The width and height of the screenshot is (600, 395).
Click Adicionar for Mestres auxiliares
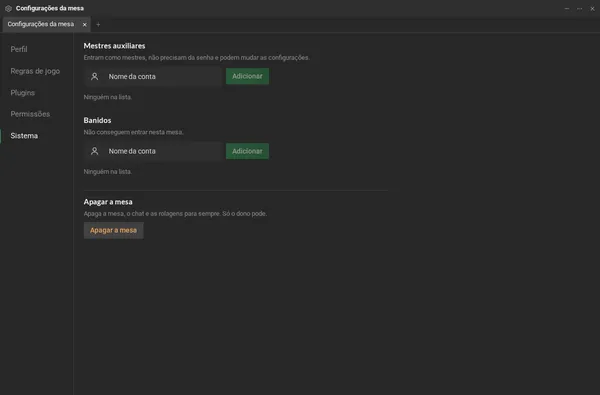coord(247,76)
